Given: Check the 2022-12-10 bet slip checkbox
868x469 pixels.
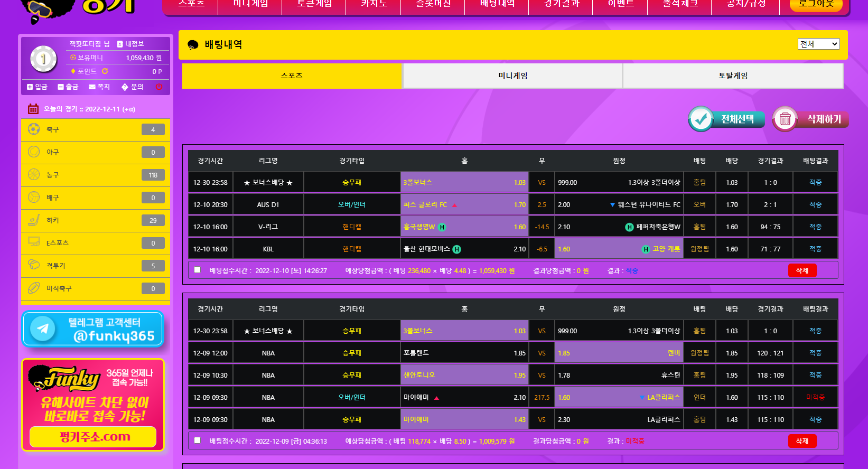Looking at the screenshot, I should pyautogui.click(x=198, y=270).
